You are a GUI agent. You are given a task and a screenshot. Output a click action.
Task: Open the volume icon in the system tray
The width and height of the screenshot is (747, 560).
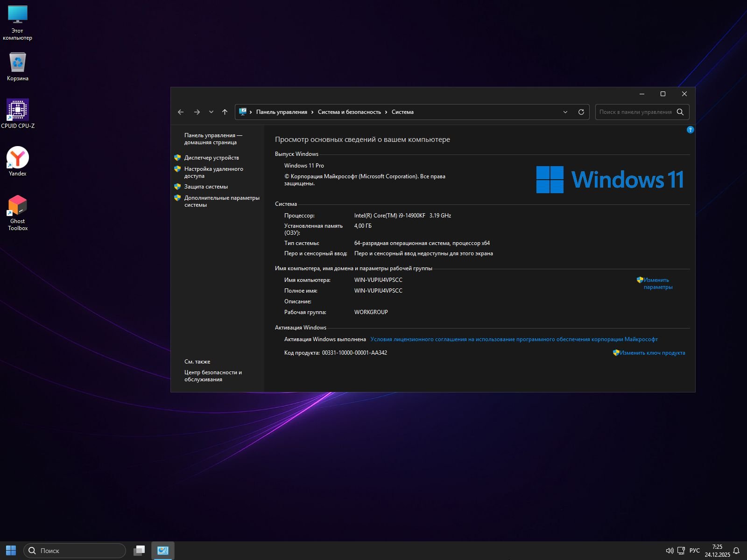(x=669, y=551)
